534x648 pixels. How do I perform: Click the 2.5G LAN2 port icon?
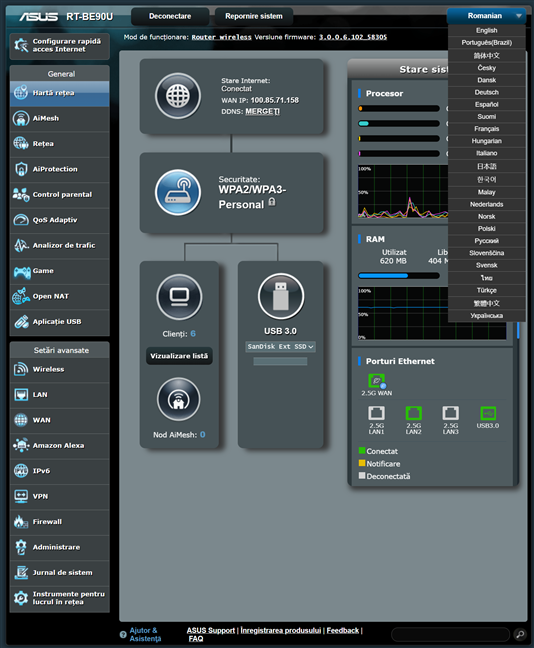(413, 413)
